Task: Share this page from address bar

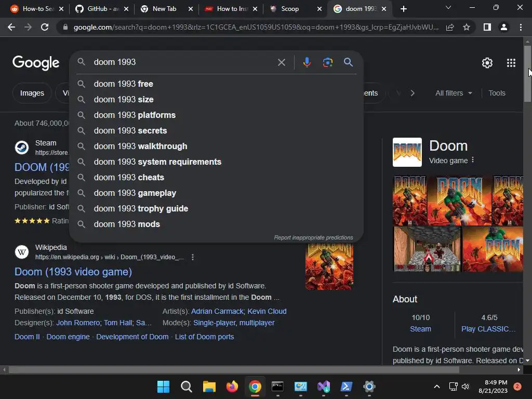Action: [x=450, y=27]
